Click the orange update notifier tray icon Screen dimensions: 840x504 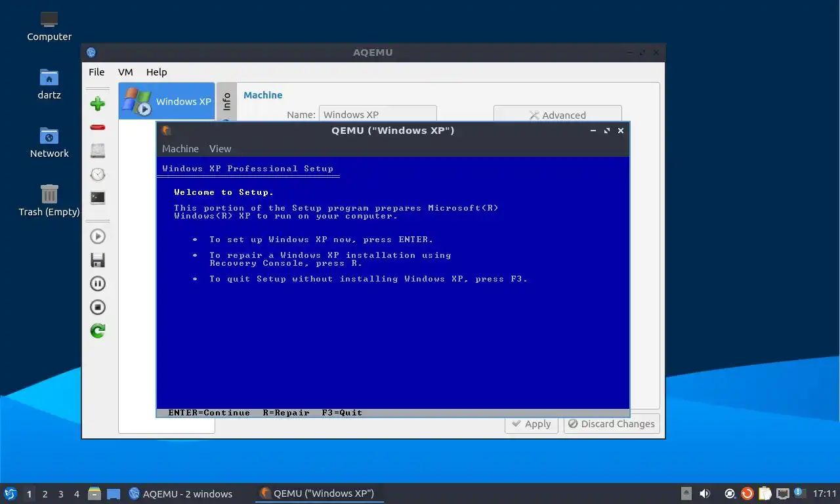click(747, 493)
